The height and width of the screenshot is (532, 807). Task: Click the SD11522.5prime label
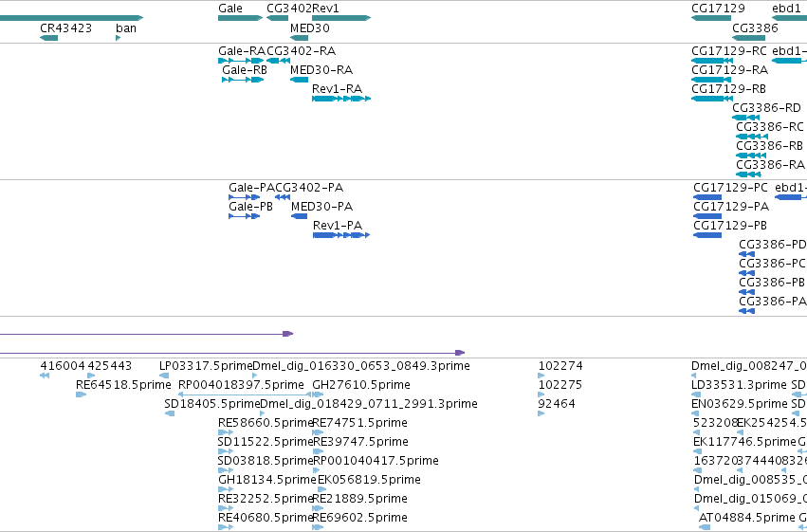(x=266, y=443)
